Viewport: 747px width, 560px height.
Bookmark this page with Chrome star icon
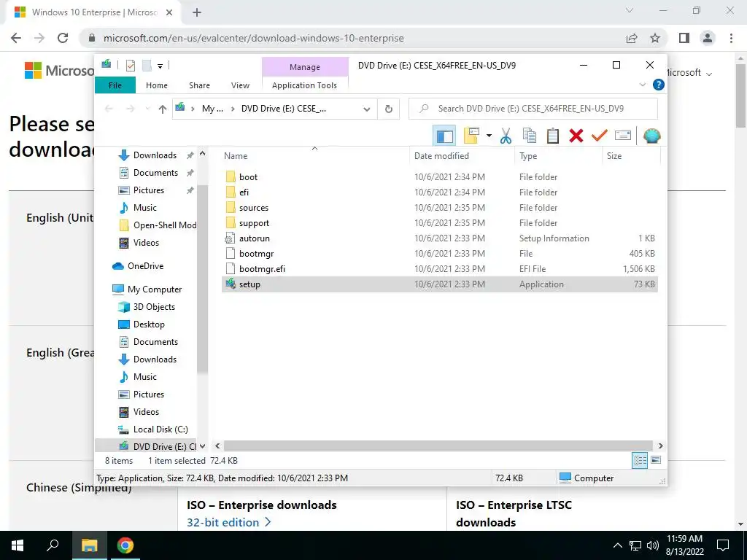pyautogui.click(x=655, y=38)
